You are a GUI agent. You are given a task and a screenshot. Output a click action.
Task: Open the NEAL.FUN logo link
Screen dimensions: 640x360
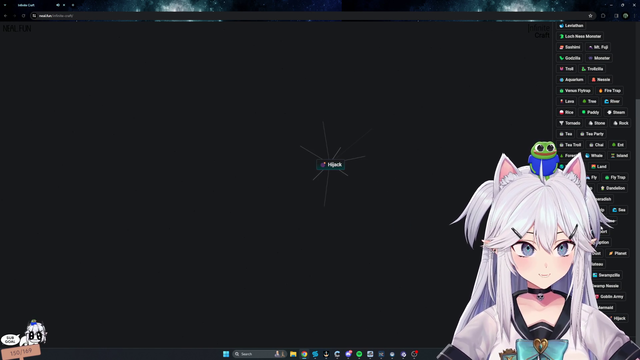(17, 29)
